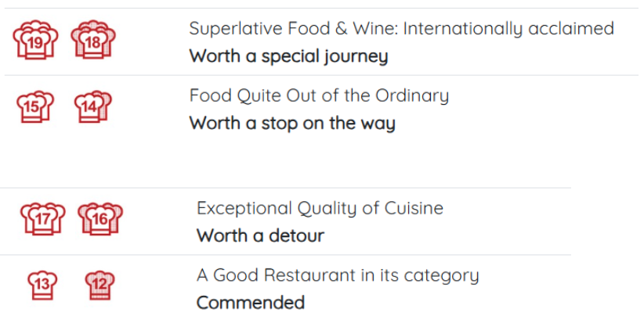Screen dimensions: 644x327
Task: Click the chef hat rated 16
Action: (101, 219)
